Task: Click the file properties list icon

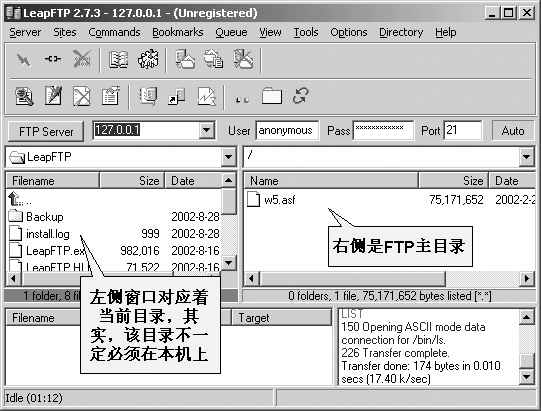Action: pyautogui.click(x=111, y=96)
